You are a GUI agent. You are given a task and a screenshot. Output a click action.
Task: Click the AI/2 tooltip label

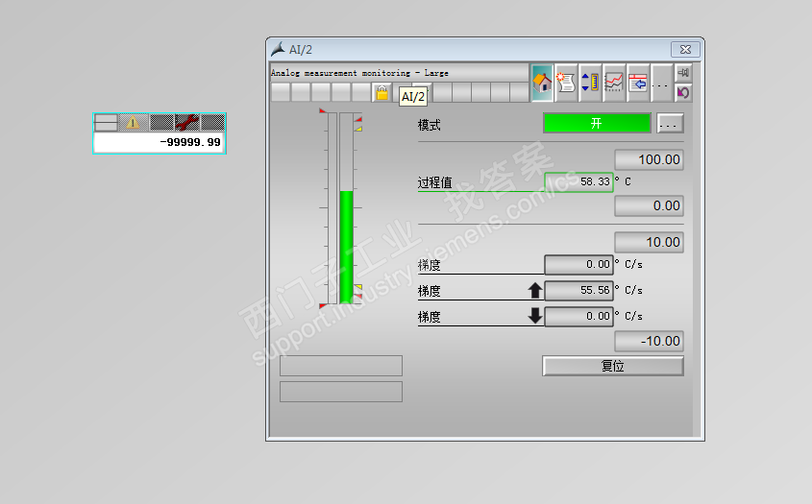coord(413,97)
